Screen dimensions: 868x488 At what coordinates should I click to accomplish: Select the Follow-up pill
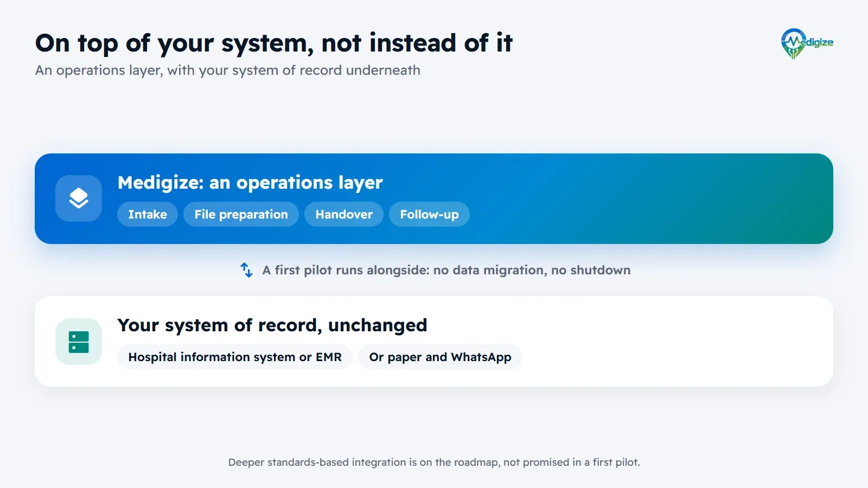pos(429,214)
